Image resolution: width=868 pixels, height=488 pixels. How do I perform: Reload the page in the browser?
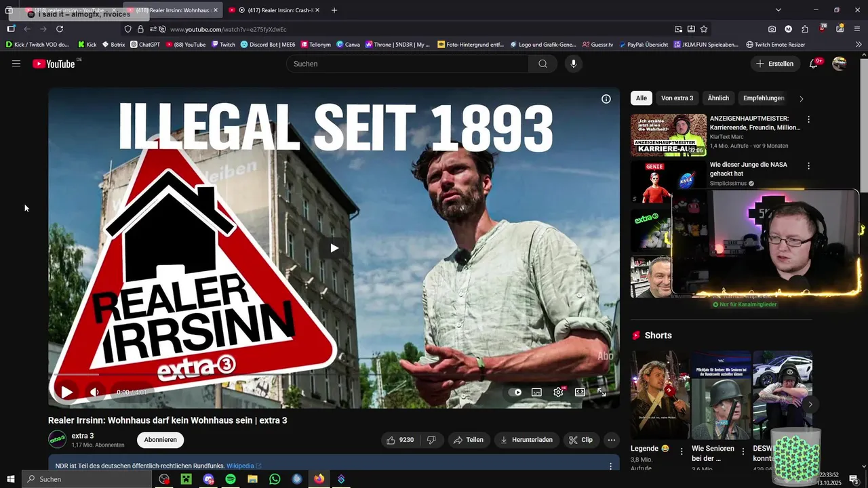pyautogui.click(x=60, y=29)
